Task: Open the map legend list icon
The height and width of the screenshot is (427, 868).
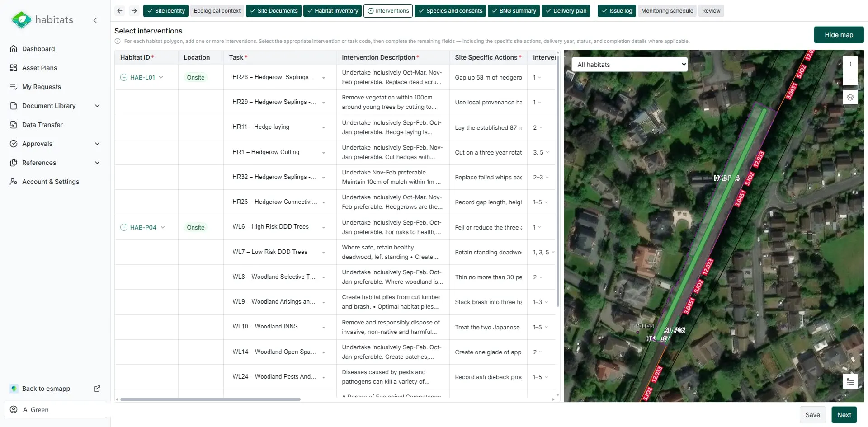Action: click(x=850, y=381)
